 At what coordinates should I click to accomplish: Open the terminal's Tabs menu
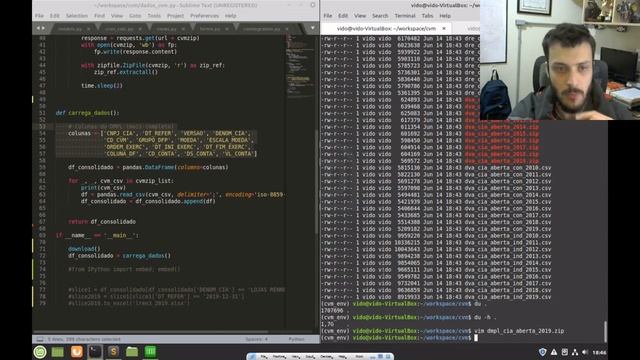point(427,16)
